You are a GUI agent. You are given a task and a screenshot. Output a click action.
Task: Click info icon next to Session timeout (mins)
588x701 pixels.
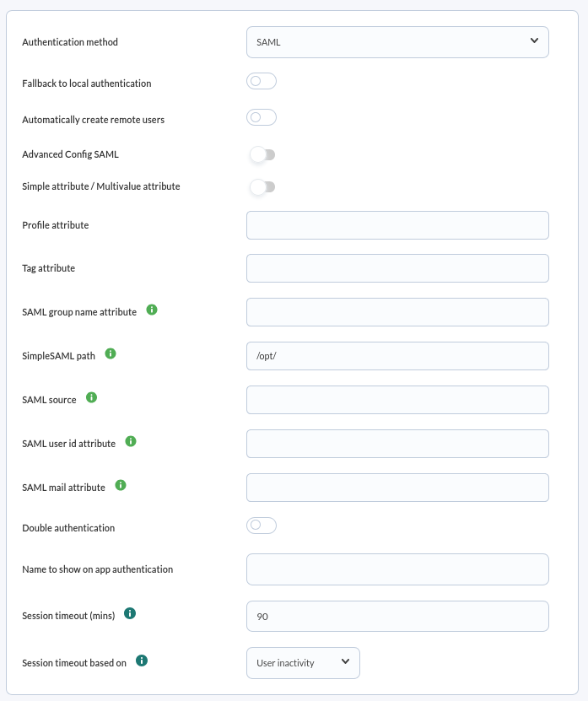coord(130,613)
